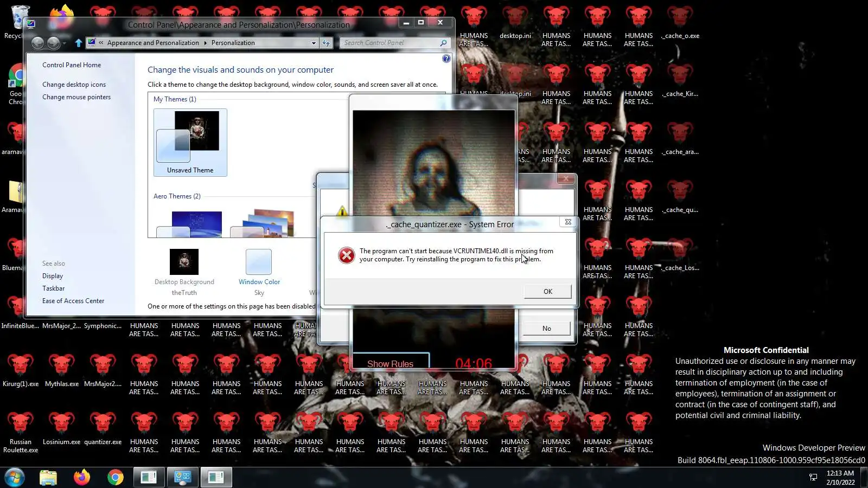
Task: Go back in Control Panel navigation
Action: 37,43
